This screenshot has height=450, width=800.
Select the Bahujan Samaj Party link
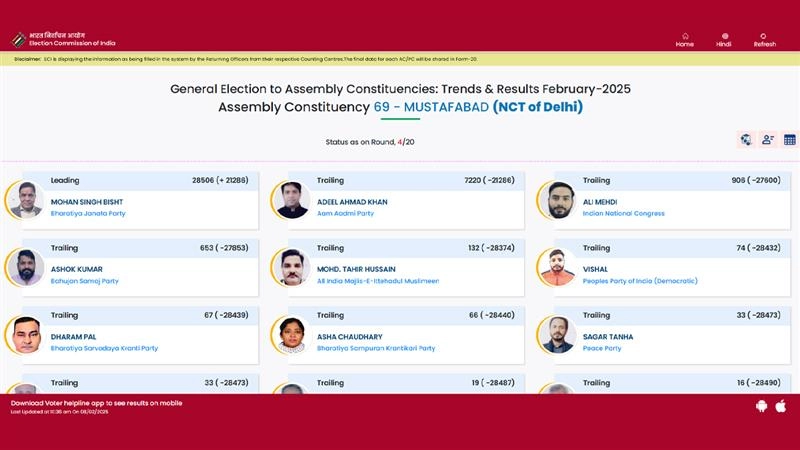84,281
